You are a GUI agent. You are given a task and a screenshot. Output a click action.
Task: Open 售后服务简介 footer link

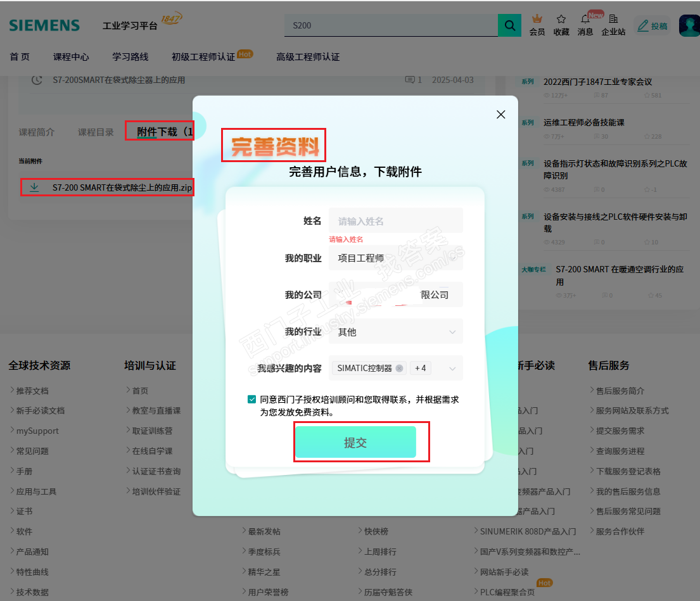(x=620, y=391)
